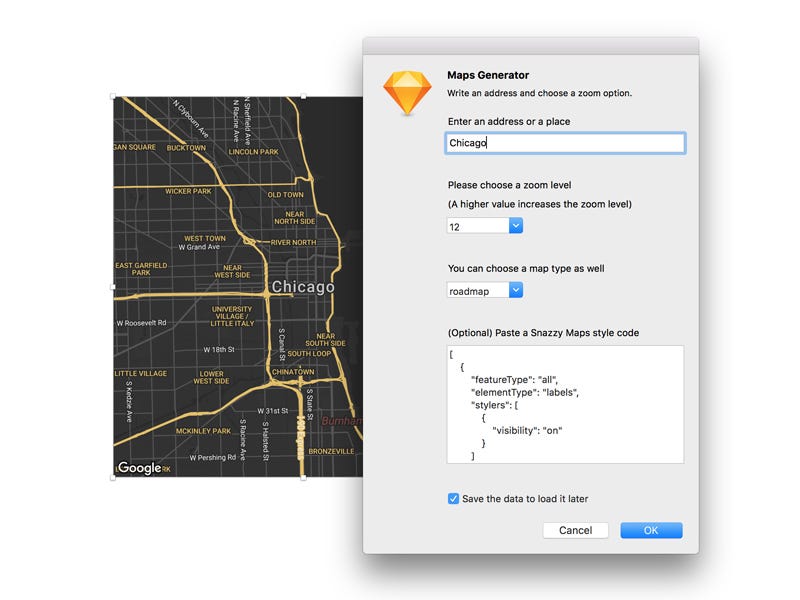Uncheck Save the data to load it later
The image size is (800, 600).
(x=453, y=498)
